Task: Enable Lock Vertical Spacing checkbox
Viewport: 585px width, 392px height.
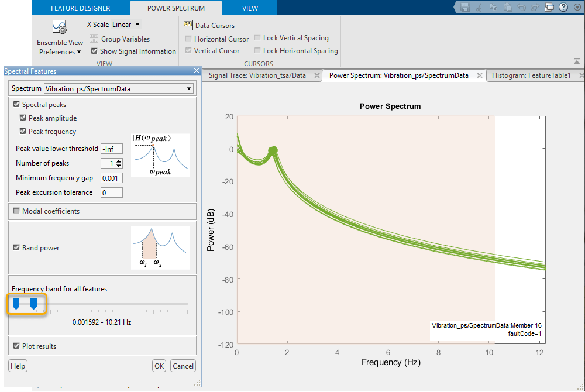Action: point(257,37)
